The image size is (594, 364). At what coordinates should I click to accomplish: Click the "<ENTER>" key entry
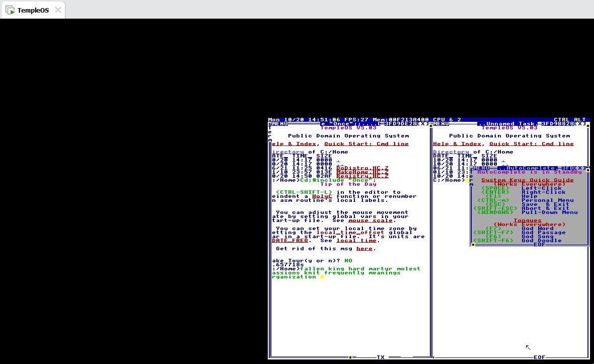[x=495, y=192]
